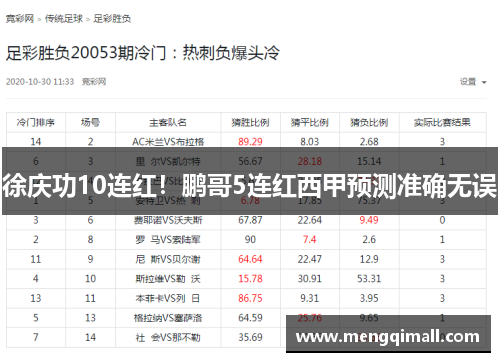This screenshot has height=362, width=500.
Task: Click the publish date 2020-10-30 11:33
Action: coord(40,82)
